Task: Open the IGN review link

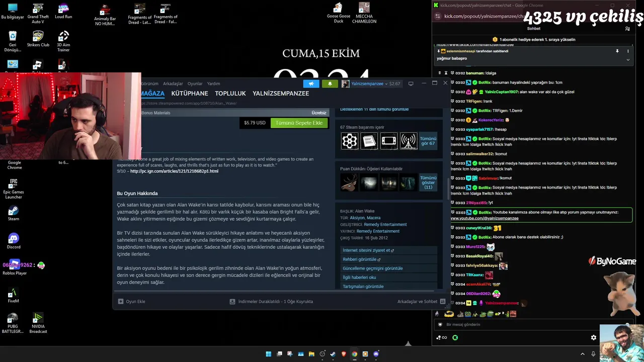Action: tap(174, 171)
